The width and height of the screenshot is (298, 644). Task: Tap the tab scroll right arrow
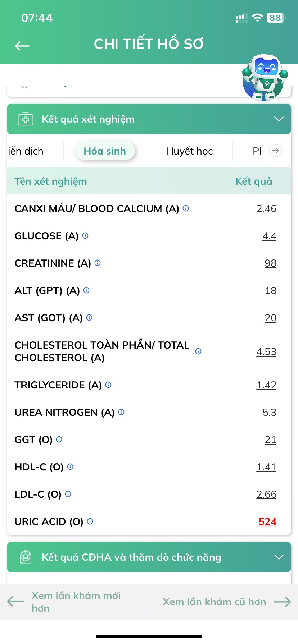(276, 151)
